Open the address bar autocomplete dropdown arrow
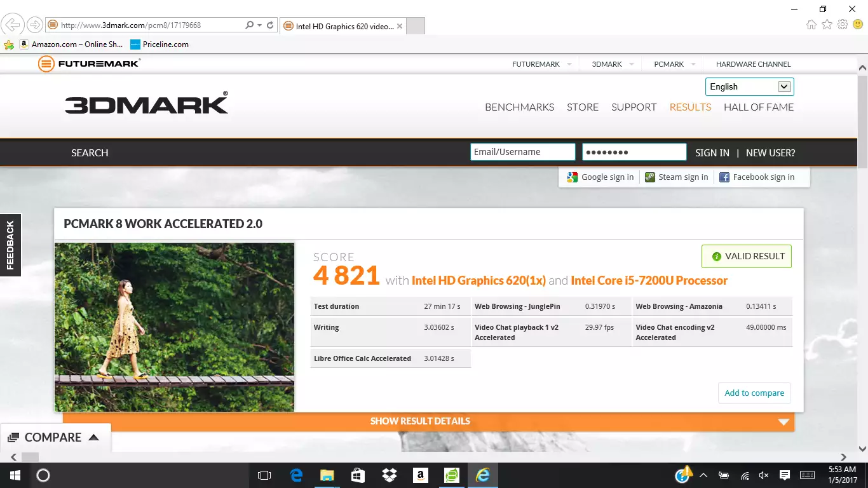Image resolution: width=868 pixels, height=488 pixels. coord(259,25)
